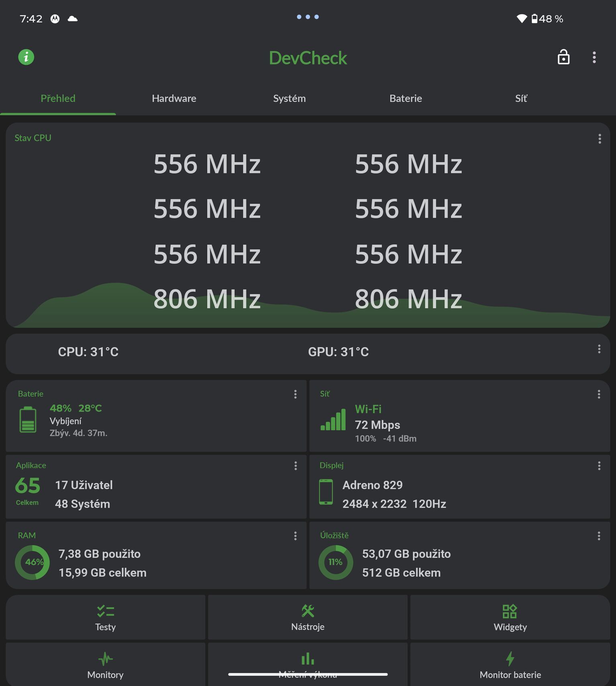The height and width of the screenshot is (686, 616).
Task: Switch to the Hardware tab
Action: coord(174,98)
